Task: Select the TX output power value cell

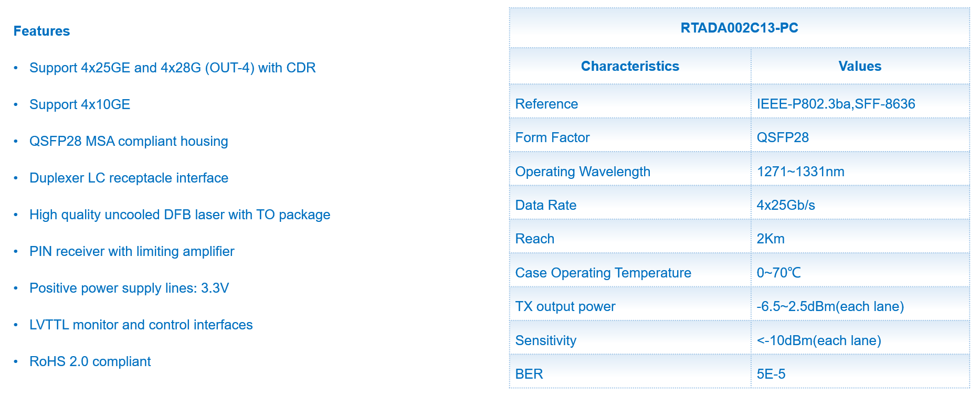Action: [830, 306]
